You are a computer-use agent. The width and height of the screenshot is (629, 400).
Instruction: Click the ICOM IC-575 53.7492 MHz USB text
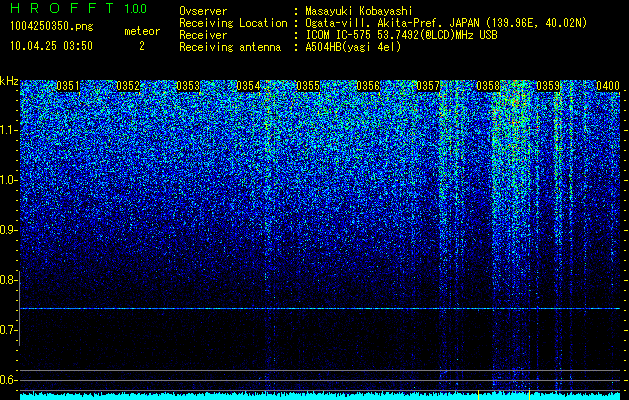tap(401, 35)
